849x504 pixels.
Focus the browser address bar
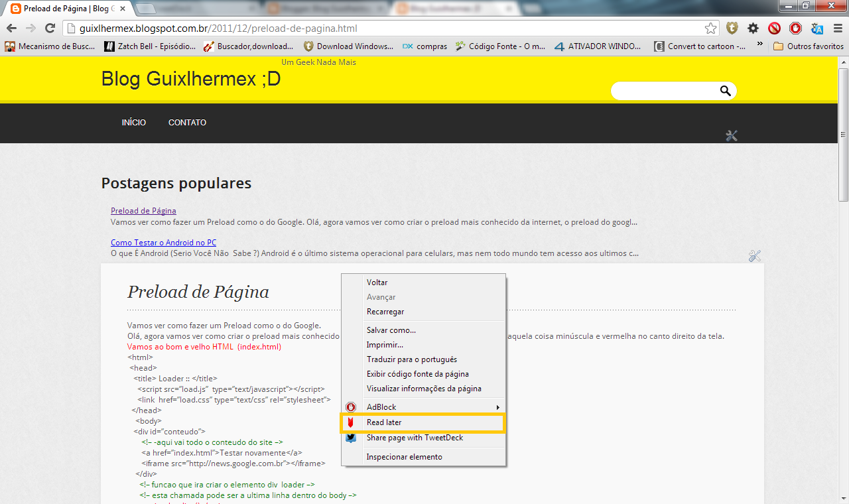point(390,29)
